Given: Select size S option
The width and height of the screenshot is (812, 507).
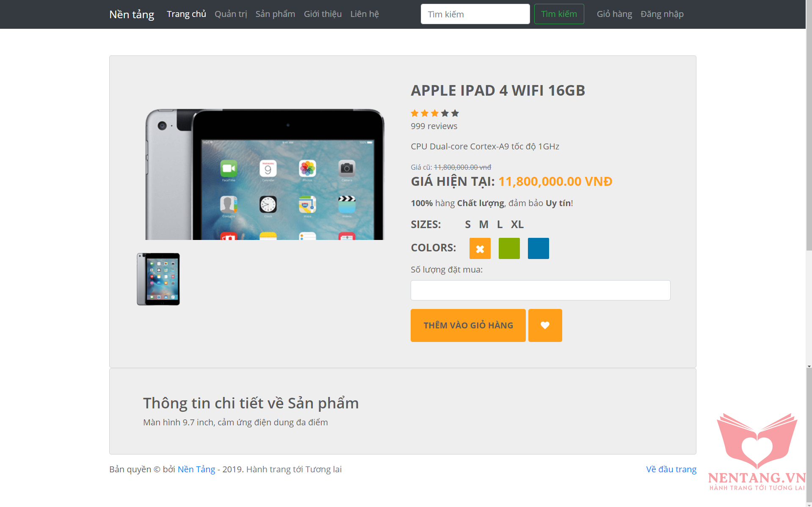Looking at the screenshot, I should 467,224.
